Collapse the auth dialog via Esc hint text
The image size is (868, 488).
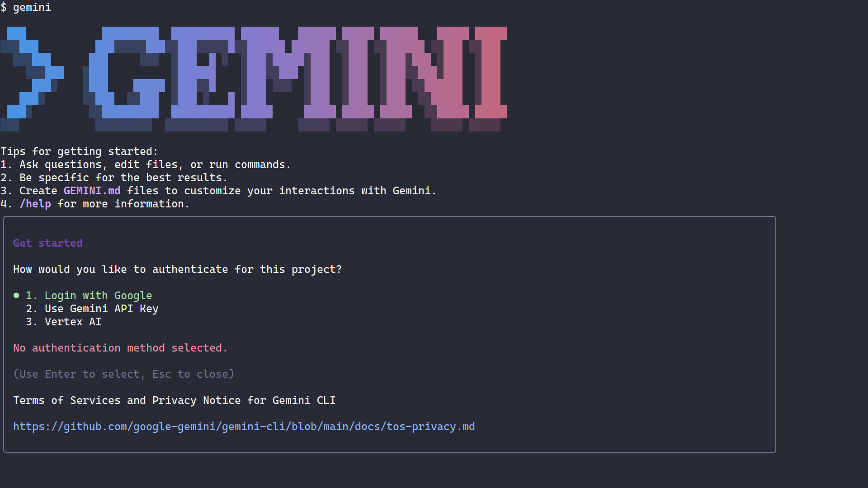pyautogui.click(x=124, y=374)
